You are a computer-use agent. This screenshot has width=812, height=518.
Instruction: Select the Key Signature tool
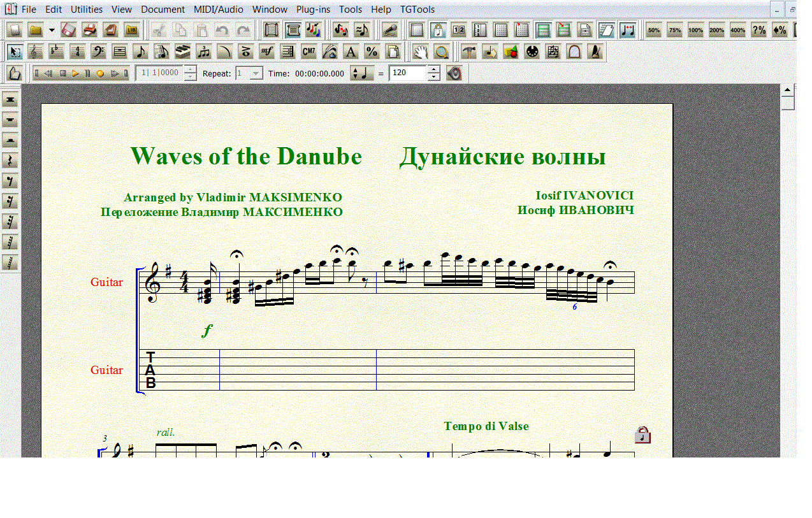pos(56,52)
